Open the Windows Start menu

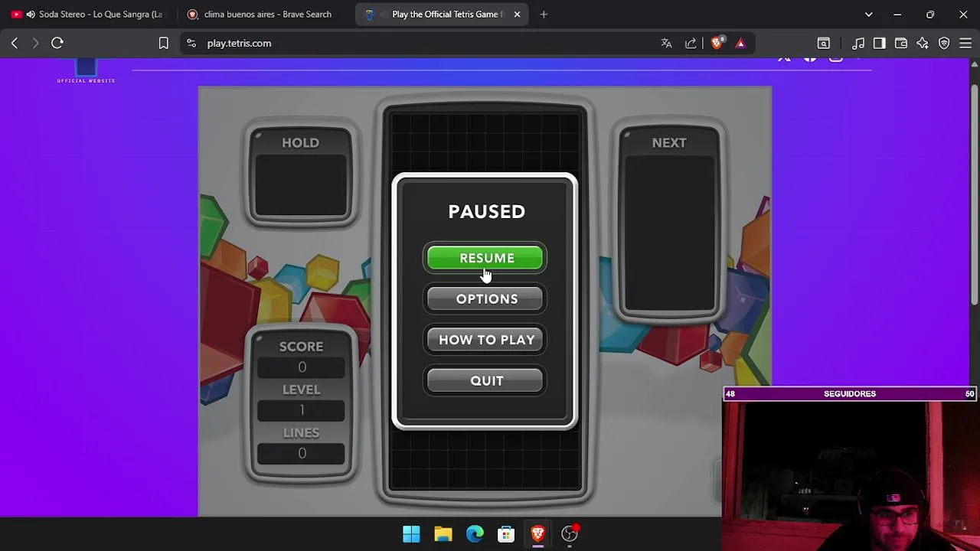point(411,533)
